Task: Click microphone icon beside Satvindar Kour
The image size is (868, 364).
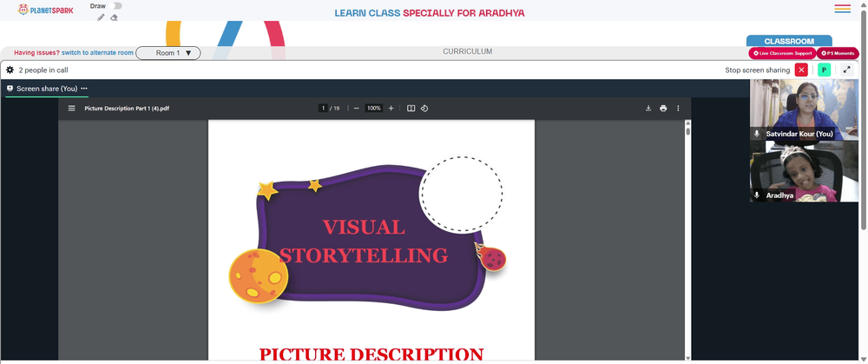Action: coord(757,134)
